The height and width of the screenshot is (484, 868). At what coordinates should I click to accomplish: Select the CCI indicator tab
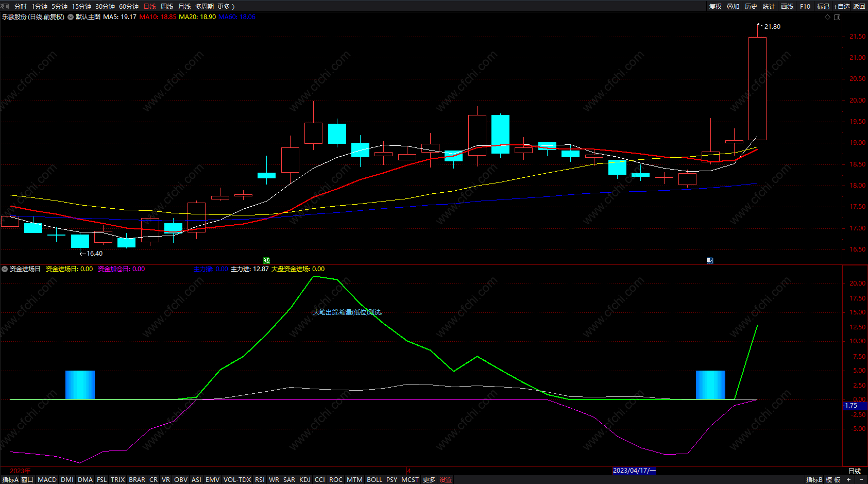320,479
